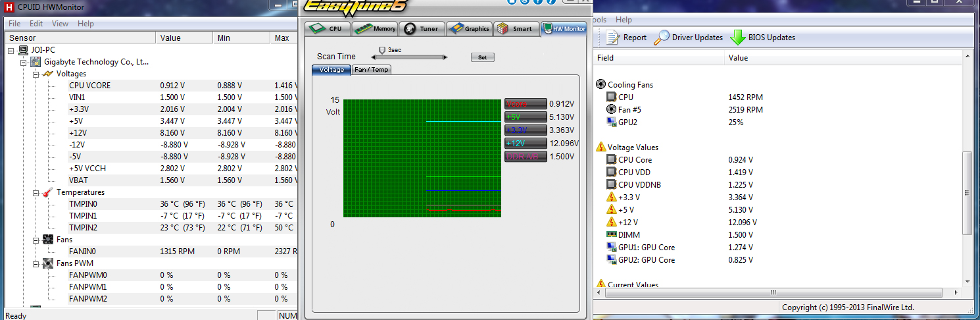Click the Fans PWM group icon
The image size is (980, 320).
[48, 263]
